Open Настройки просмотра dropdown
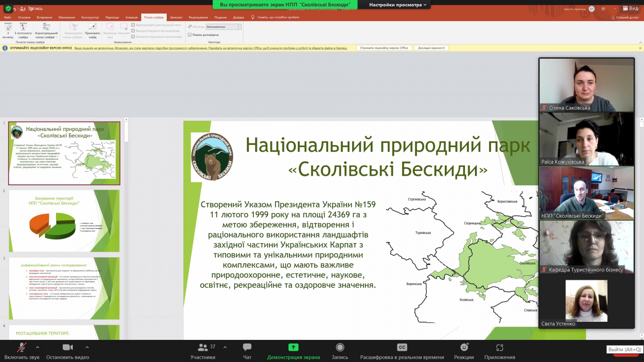Screen dimensions: 644x362 (x=398, y=5)
